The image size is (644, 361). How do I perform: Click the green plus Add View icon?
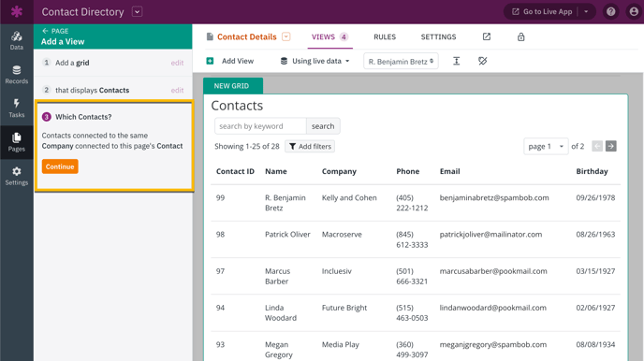[x=210, y=61]
